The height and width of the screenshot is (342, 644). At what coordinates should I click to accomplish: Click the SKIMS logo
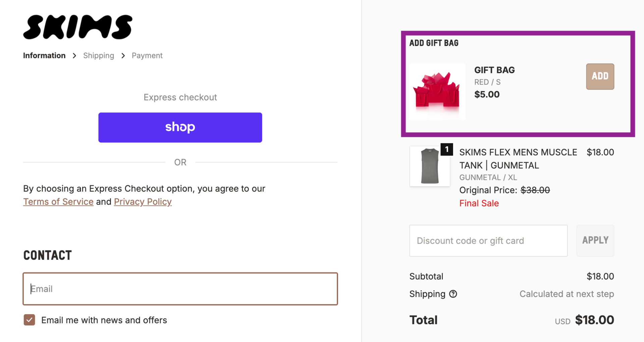pyautogui.click(x=77, y=27)
